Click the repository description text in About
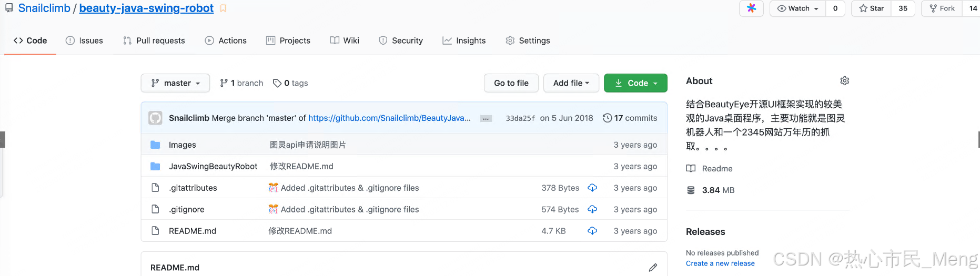 pos(765,125)
